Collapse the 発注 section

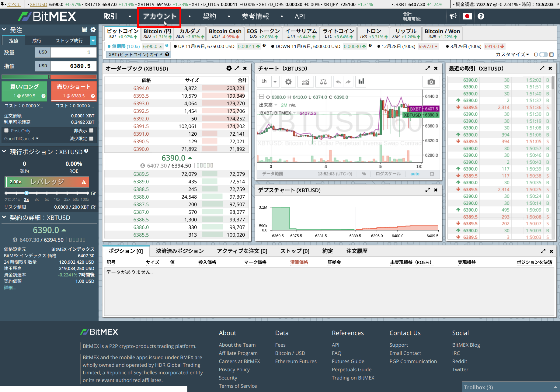pyautogui.click(x=4, y=29)
